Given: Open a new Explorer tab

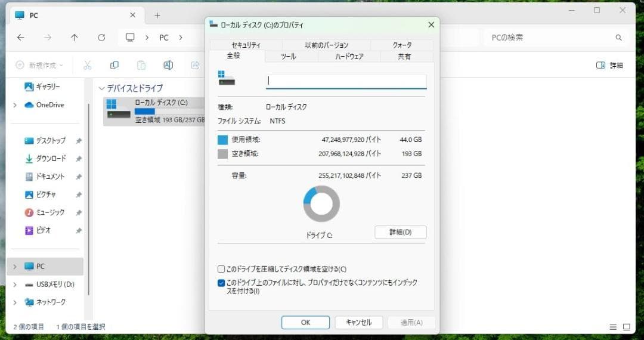Looking at the screenshot, I should coord(157,16).
